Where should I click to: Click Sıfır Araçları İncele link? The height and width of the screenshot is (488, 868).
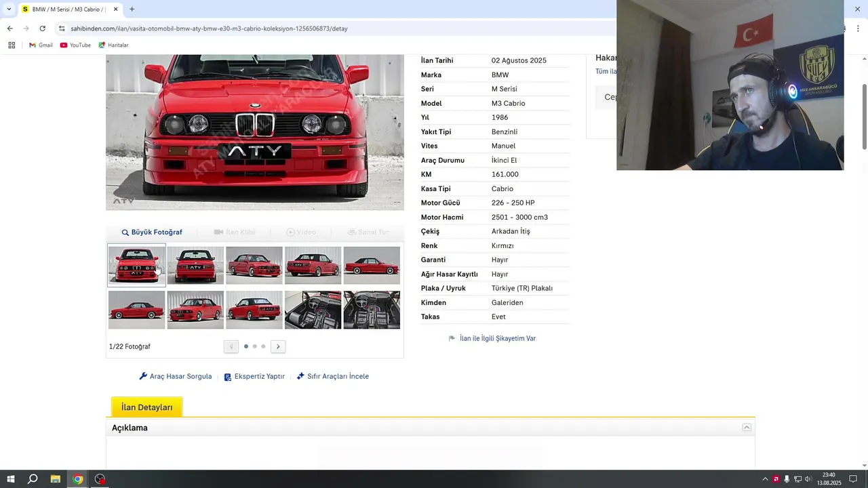(333, 376)
